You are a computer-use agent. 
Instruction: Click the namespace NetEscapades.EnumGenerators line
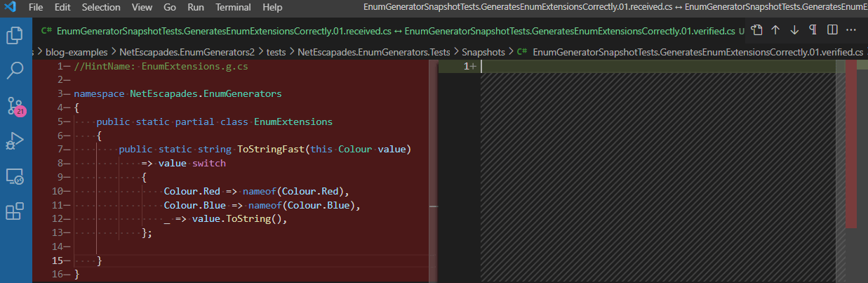coord(178,93)
